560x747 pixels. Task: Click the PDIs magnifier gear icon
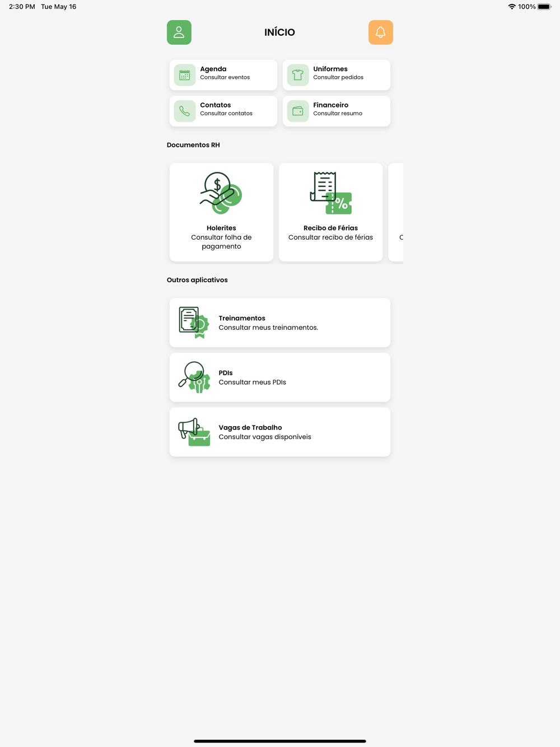tap(194, 377)
